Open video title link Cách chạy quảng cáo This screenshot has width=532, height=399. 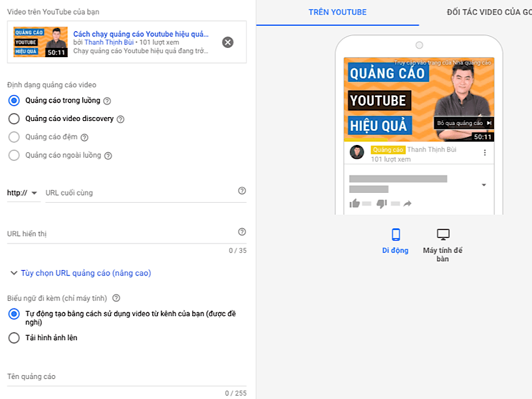click(141, 34)
